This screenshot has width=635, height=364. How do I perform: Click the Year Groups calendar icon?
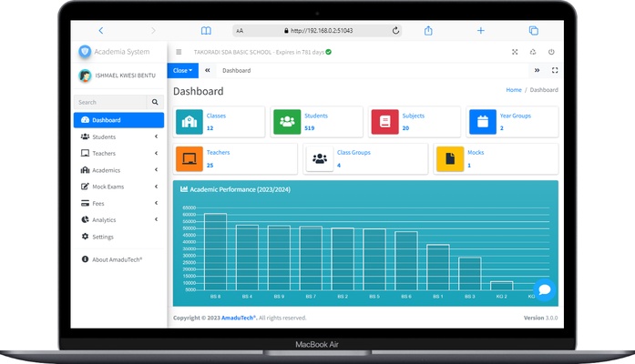coord(482,122)
